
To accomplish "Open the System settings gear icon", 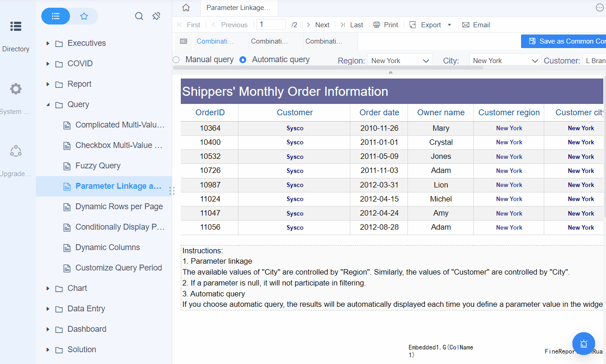I will [x=15, y=89].
